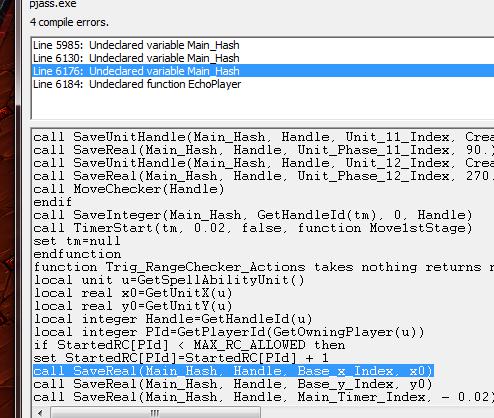
Task: Click SaveUnitHandle Unit_12_Index code line
Action: coord(263,163)
